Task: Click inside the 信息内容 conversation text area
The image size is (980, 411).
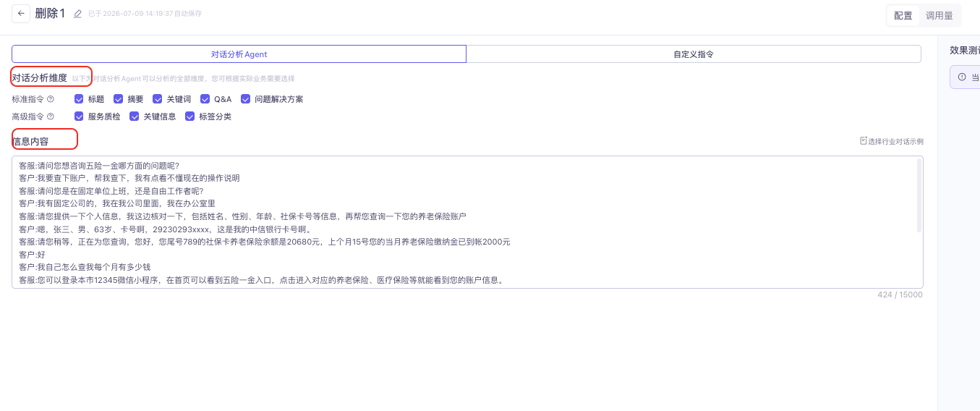Action: click(467, 222)
